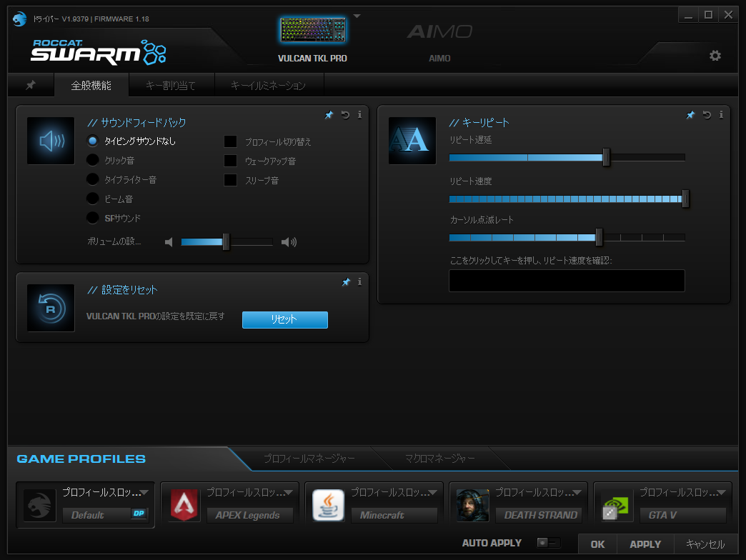The width and height of the screenshot is (746, 560).
Task: Select the タイプライター音 radio option
Action: tap(93, 179)
